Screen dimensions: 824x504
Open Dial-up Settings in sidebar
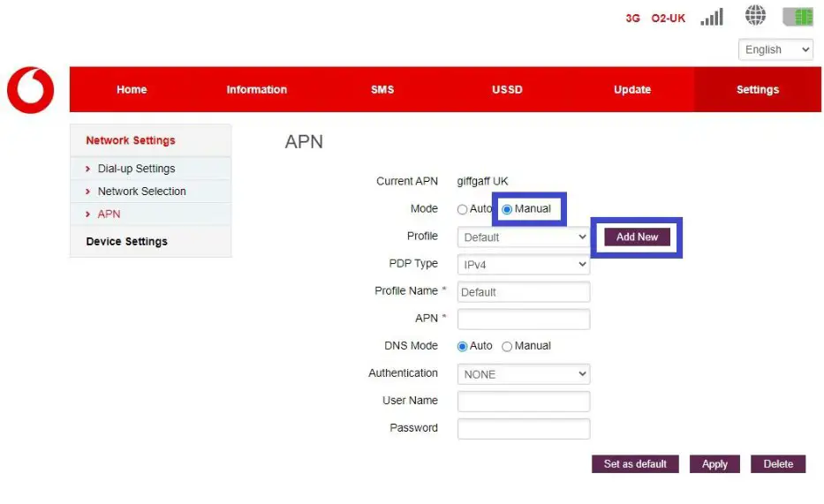point(136,169)
